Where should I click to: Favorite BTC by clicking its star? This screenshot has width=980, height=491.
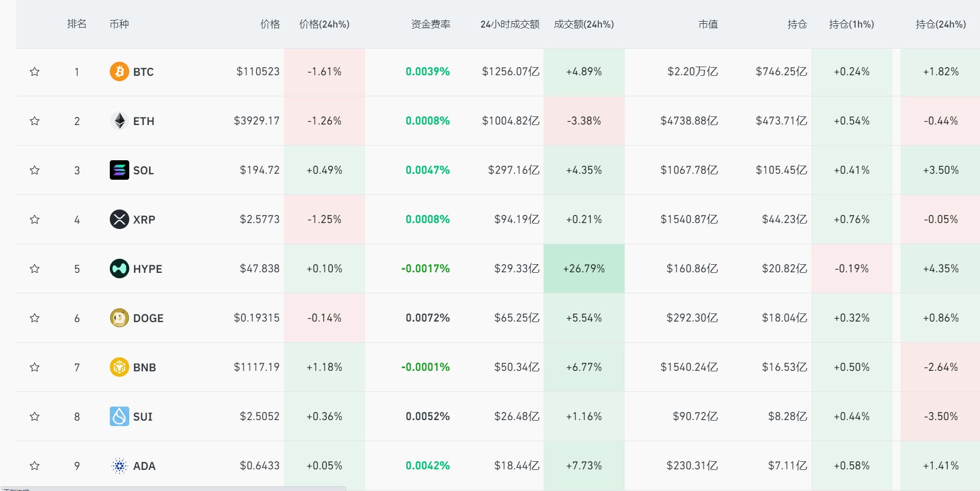[x=35, y=71]
